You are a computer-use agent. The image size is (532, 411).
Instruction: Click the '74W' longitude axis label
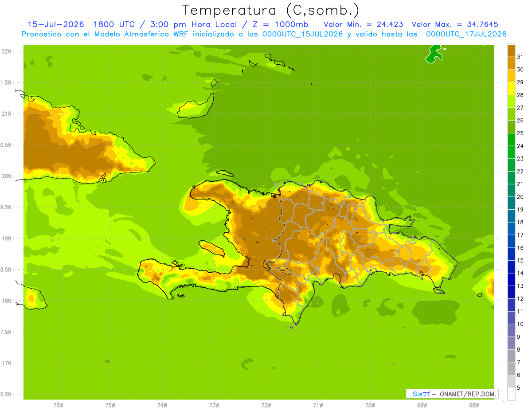coord(162,405)
